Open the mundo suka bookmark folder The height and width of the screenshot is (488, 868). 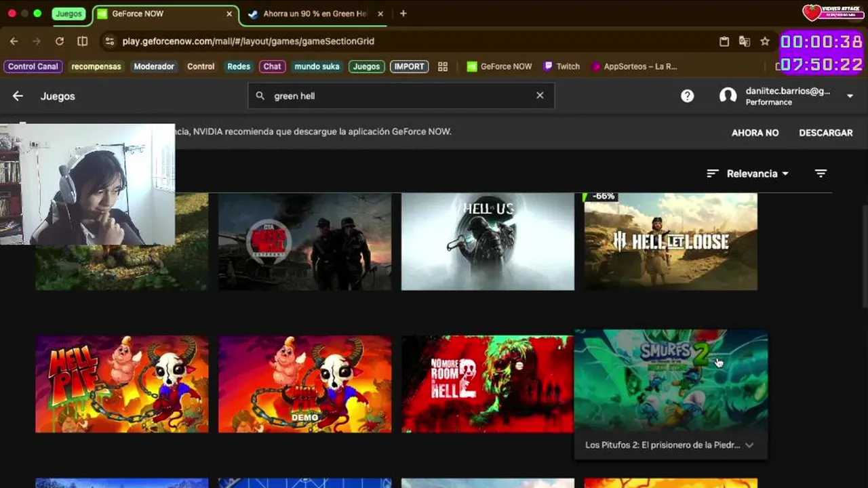(317, 66)
